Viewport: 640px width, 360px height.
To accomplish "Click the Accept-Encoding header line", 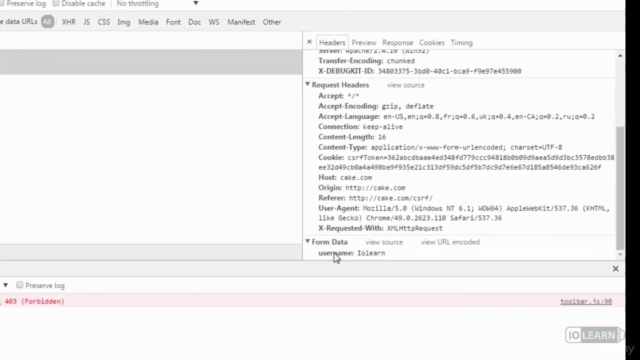I will (x=376, y=106).
